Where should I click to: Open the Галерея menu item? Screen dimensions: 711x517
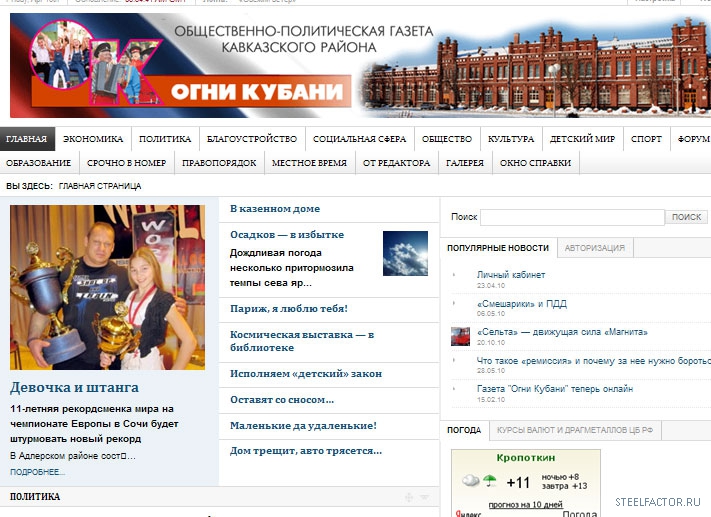464,163
